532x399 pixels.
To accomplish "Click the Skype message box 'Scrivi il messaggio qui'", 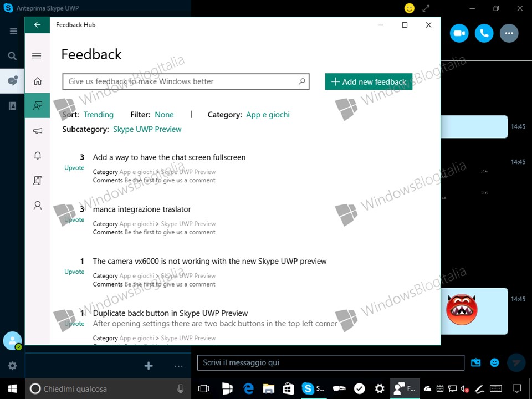I will [x=330, y=362].
